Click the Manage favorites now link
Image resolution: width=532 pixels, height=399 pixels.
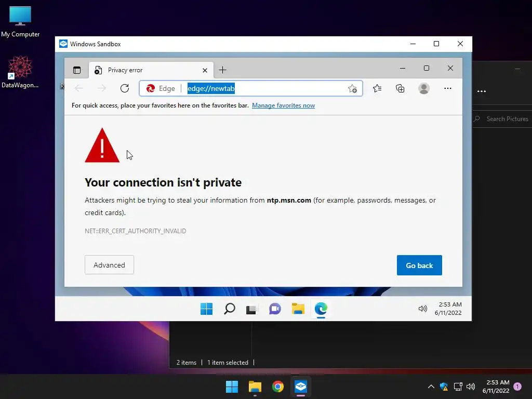coord(283,105)
